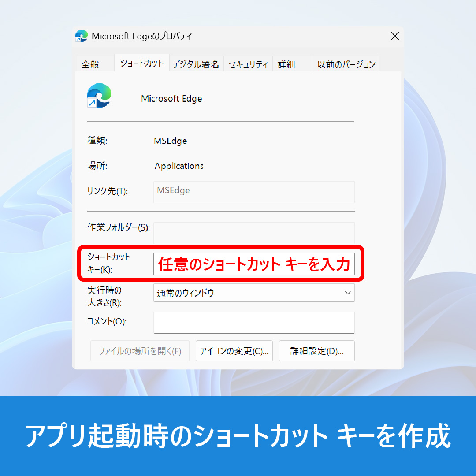Open 詳細設定 settings button
Screen dimensions: 476x476
pos(316,351)
